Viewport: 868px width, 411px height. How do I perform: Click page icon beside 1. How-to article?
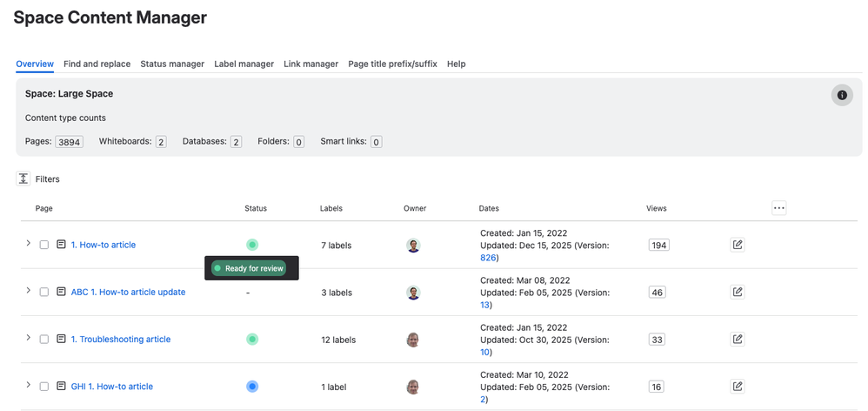pyautogui.click(x=61, y=245)
